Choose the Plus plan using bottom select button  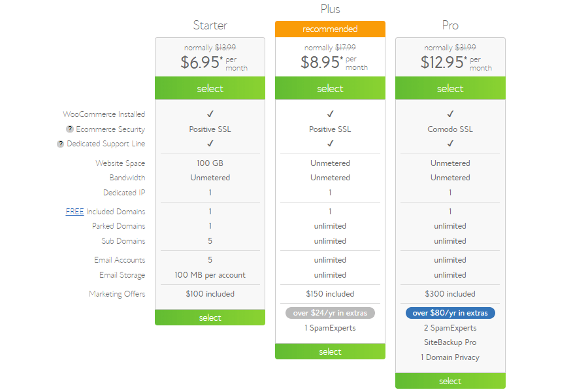tap(330, 351)
